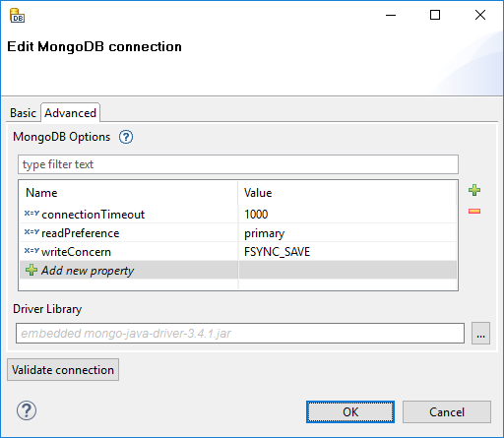
Task: Focus the type filter text field
Action: (238, 164)
